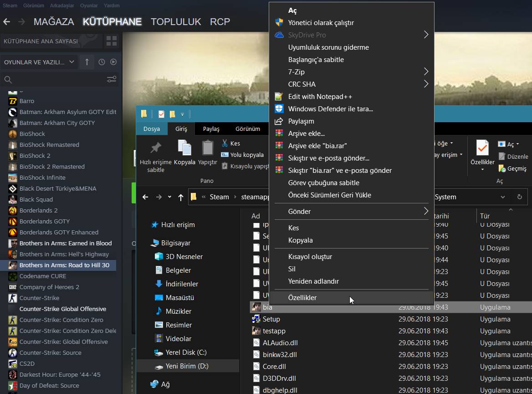Image resolution: width=532 pixels, height=394 pixels.
Task: Click Yapıştır clipboard icon in ribbon
Action: pyautogui.click(x=208, y=148)
